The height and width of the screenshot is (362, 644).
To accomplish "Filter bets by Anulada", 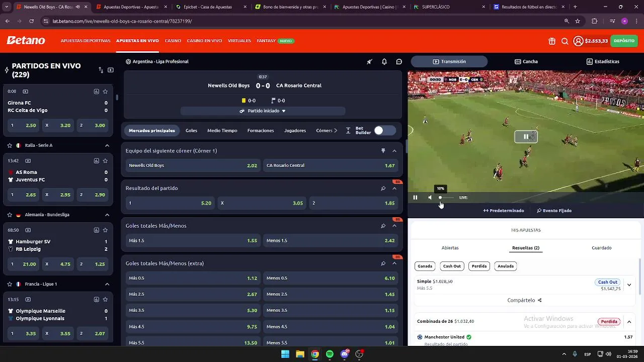I will 506,266.
